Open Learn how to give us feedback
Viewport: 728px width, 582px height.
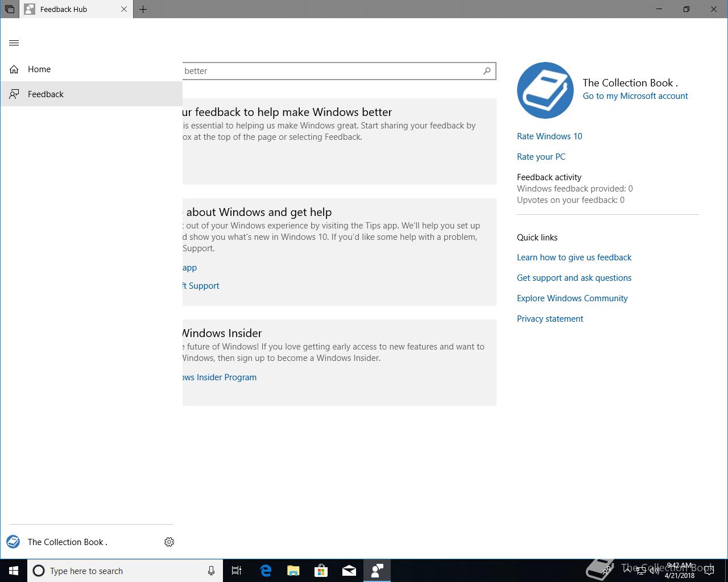click(x=574, y=257)
